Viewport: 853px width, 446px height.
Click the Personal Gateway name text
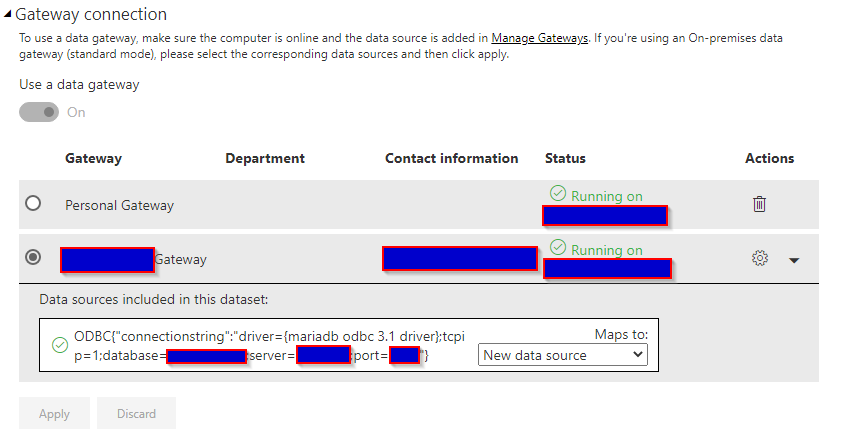pos(119,205)
